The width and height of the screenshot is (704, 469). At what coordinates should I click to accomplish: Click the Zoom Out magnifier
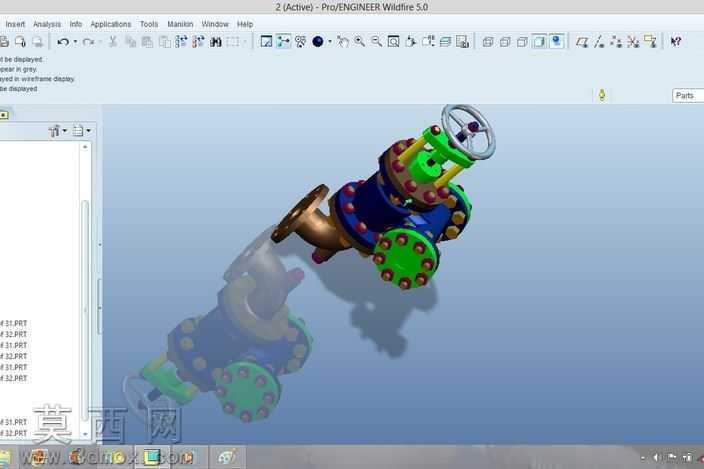377,42
